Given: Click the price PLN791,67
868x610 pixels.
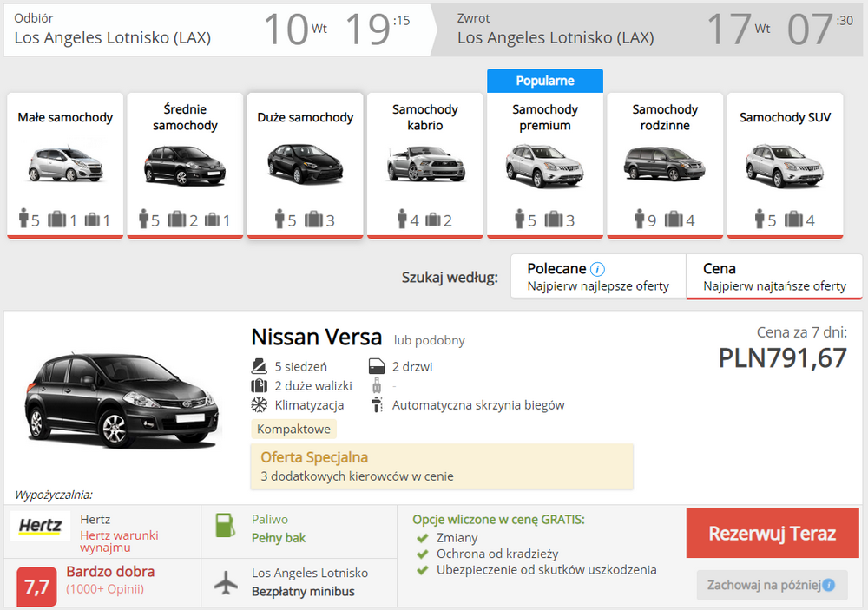Looking at the screenshot, I should (782, 357).
